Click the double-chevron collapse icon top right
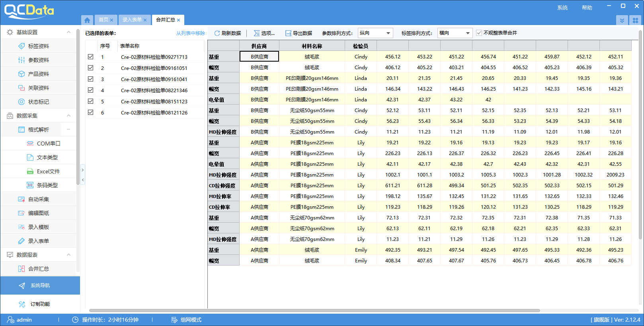Viewport: 644px width, 326px height. (622, 20)
